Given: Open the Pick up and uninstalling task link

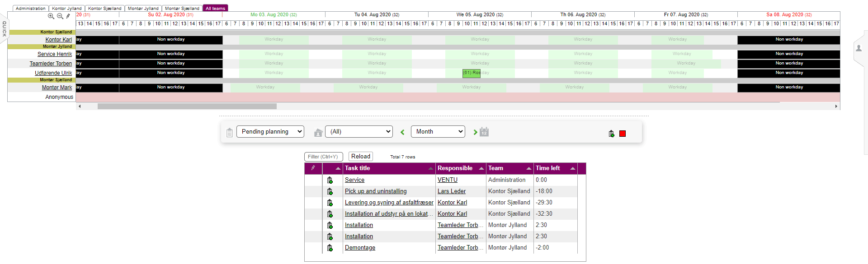Looking at the screenshot, I should 376,191.
